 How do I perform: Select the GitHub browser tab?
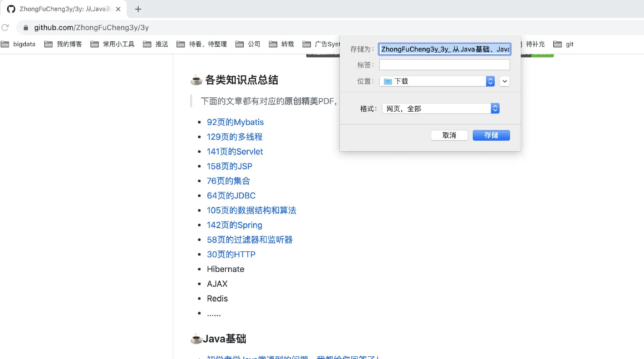[x=63, y=9]
